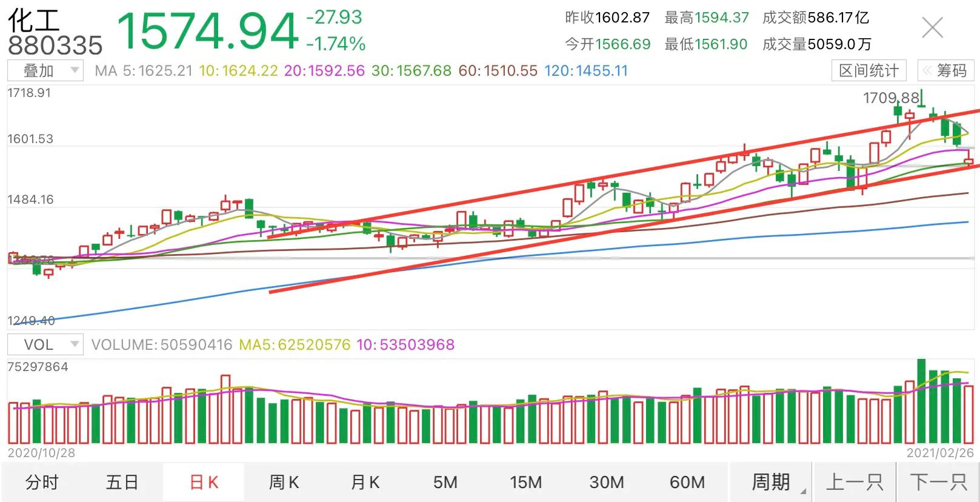The width and height of the screenshot is (980, 502).
Task: Click the 化工 sector name
Action: tap(33, 19)
